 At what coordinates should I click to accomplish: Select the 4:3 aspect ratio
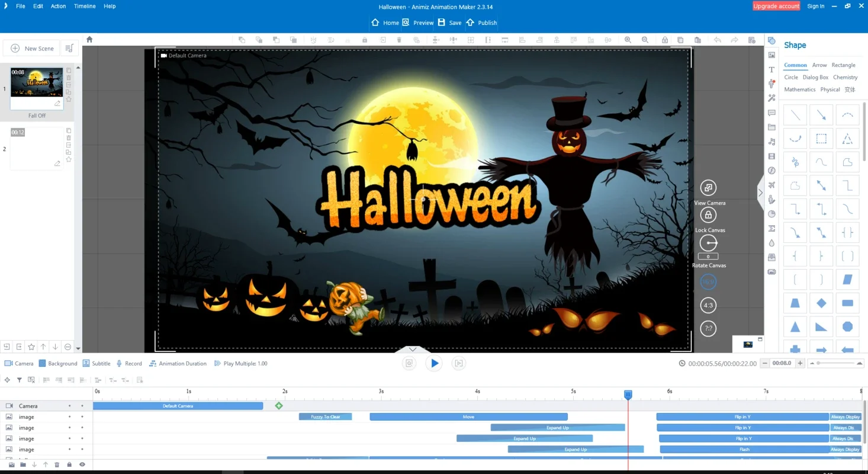tap(708, 306)
